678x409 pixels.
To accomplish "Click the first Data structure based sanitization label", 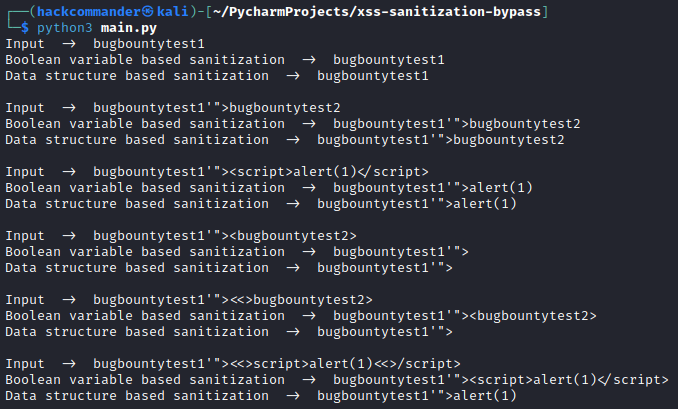I will click(137, 76).
